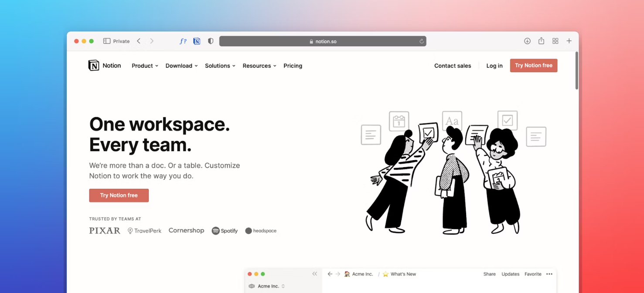Open the Safari sidebar panel icon
This screenshot has width=644, height=293.
107,41
